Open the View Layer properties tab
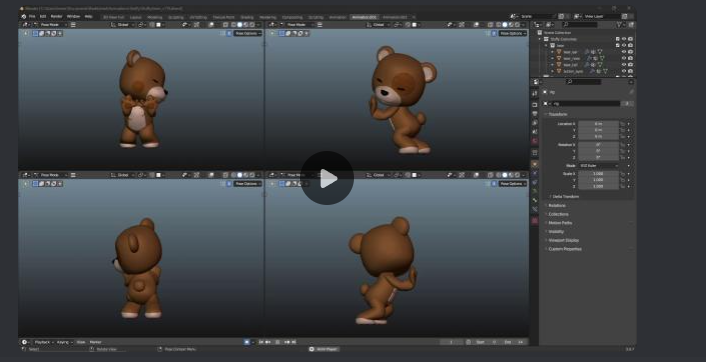 coord(535,123)
